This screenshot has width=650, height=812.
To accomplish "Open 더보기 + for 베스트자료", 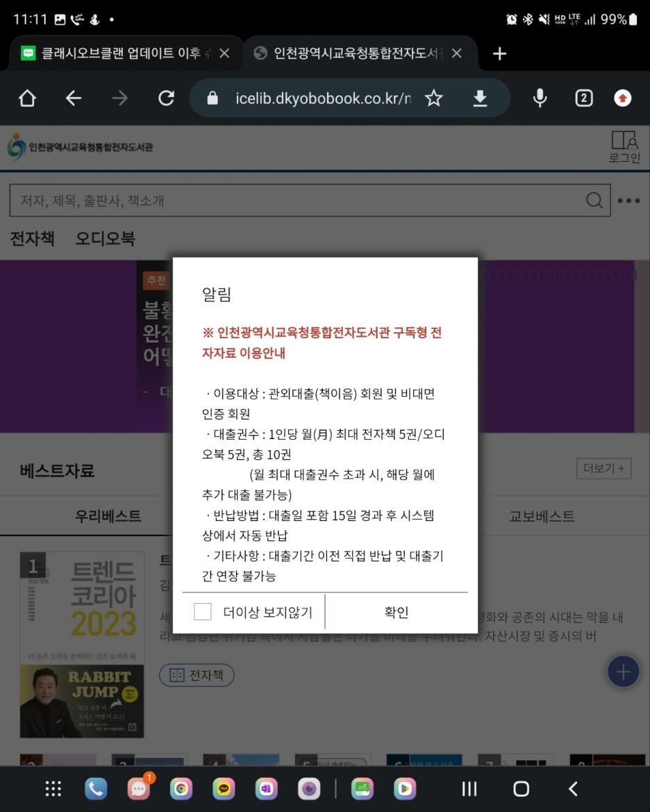I will click(604, 468).
